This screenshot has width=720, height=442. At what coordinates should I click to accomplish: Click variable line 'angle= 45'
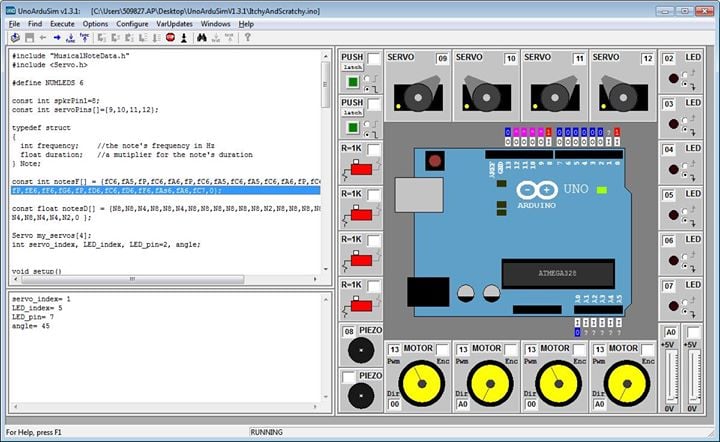[x=31, y=326]
